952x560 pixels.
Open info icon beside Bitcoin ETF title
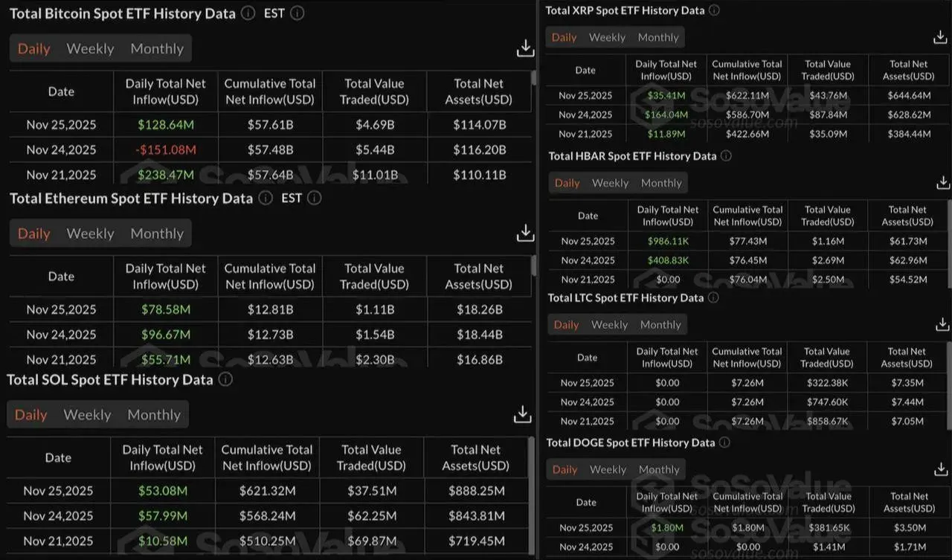(x=248, y=13)
